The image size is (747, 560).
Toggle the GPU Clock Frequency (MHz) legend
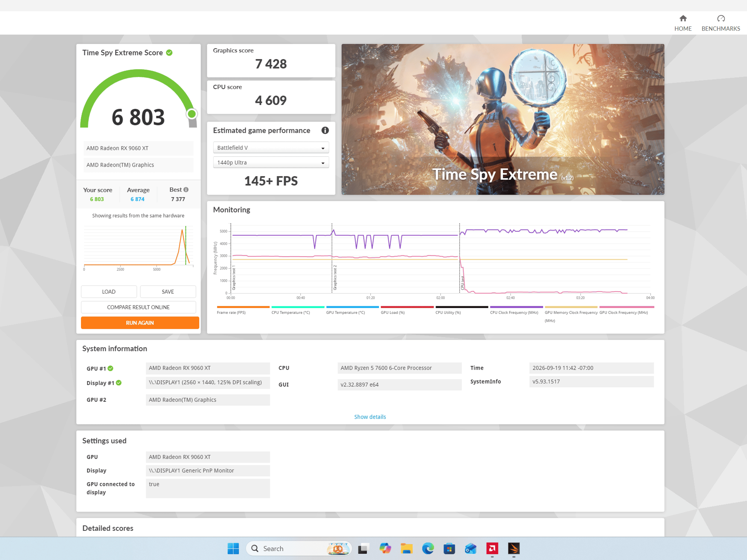pos(627,310)
